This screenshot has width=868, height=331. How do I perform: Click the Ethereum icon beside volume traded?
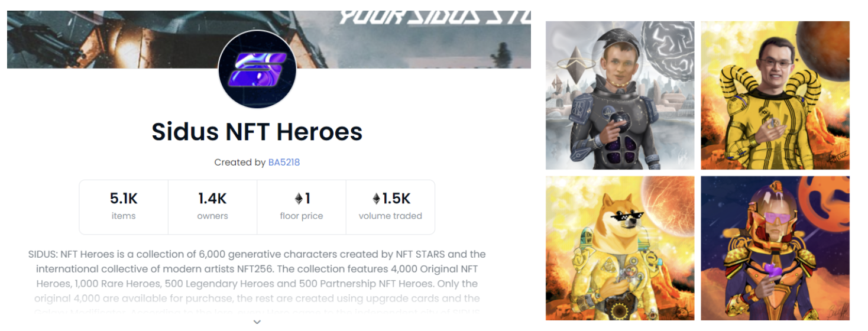point(377,199)
